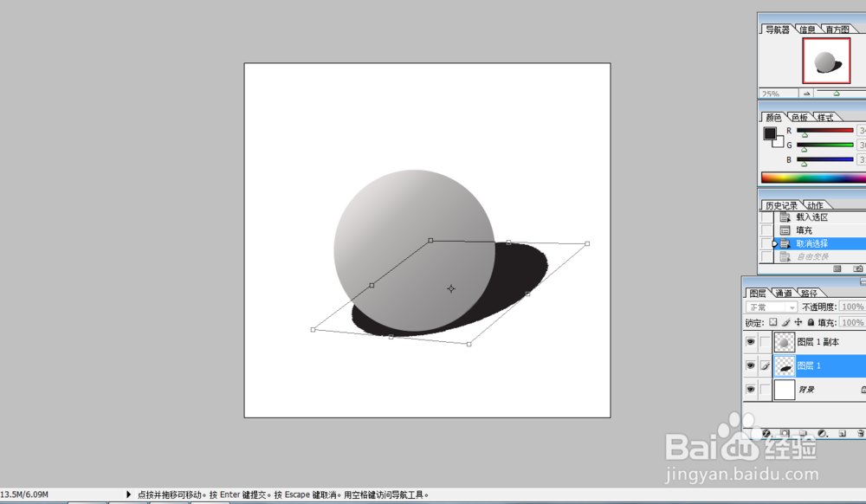The height and width of the screenshot is (504, 866).
Task: Click the Add layer mask icon
Action: (x=783, y=431)
